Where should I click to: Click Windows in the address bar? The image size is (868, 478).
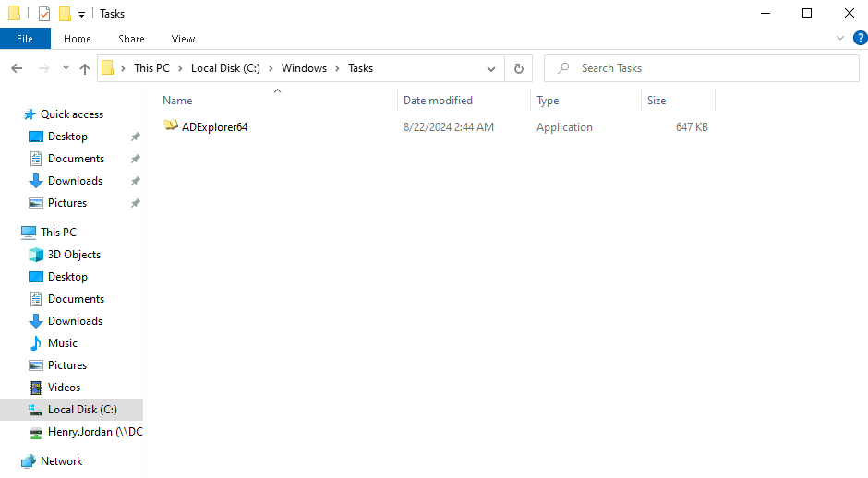tap(304, 68)
